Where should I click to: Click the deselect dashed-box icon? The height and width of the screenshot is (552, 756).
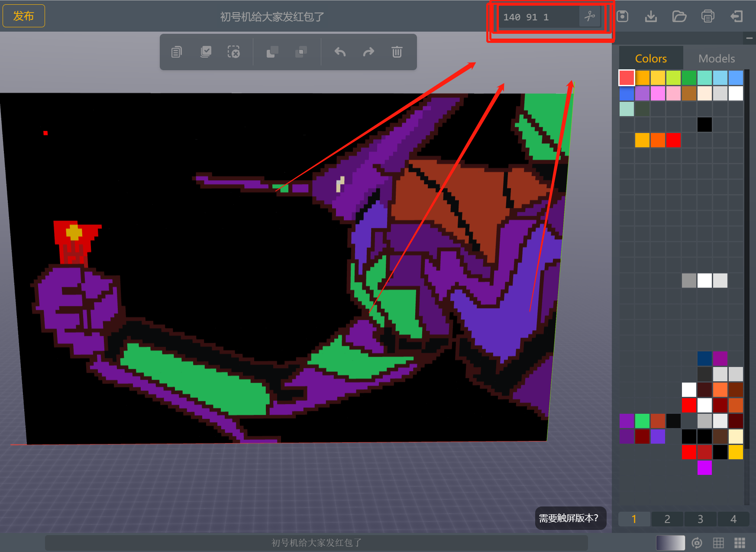pyautogui.click(x=234, y=52)
